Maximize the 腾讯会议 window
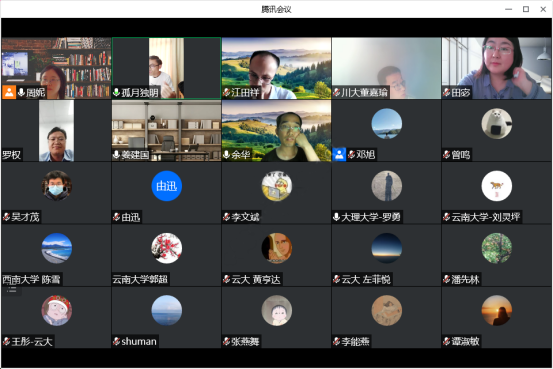The width and height of the screenshot is (553, 369). coord(526,9)
